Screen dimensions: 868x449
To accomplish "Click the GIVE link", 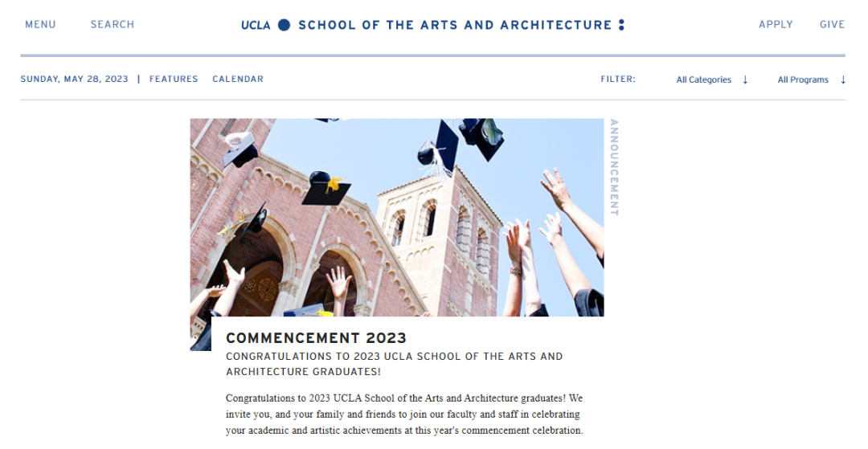I will pos(832,25).
